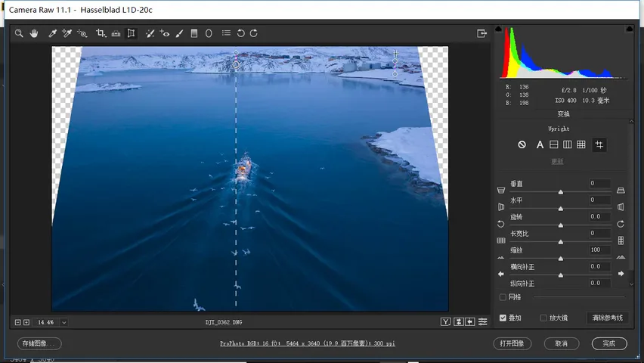Click the 清除参考线 button

click(608, 318)
